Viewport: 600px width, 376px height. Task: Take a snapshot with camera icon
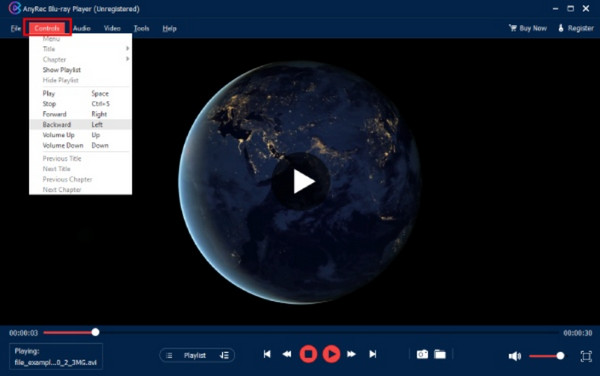pyautogui.click(x=422, y=355)
